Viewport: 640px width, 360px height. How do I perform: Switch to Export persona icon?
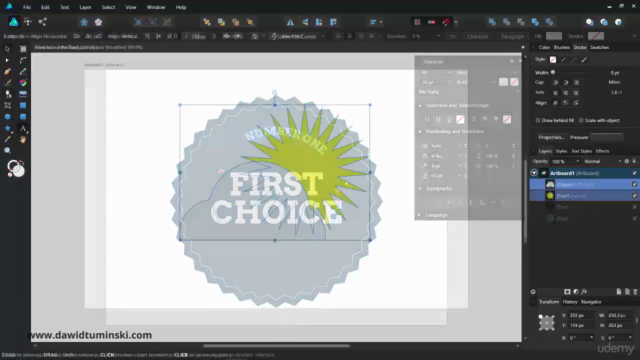42,22
